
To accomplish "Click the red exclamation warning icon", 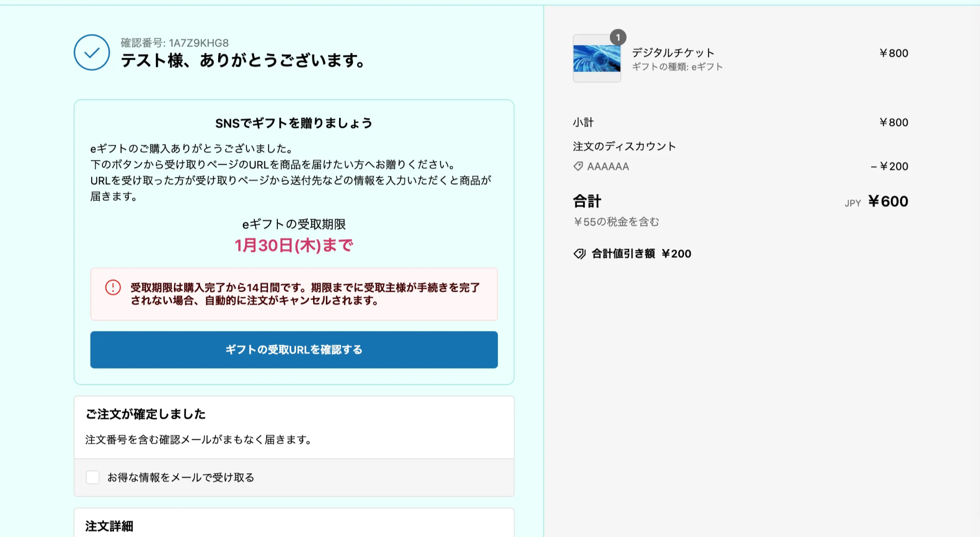I will pyautogui.click(x=113, y=287).
